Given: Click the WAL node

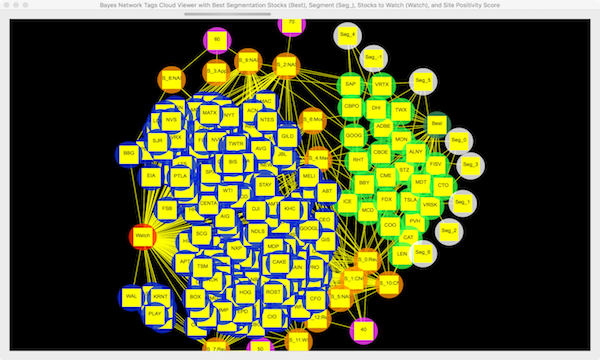Looking at the screenshot, I should pyautogui.click(x=131, y=297).
